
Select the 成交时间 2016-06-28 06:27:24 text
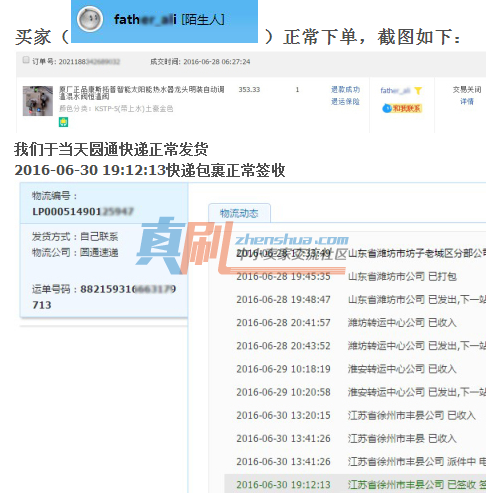coord(200,62)
